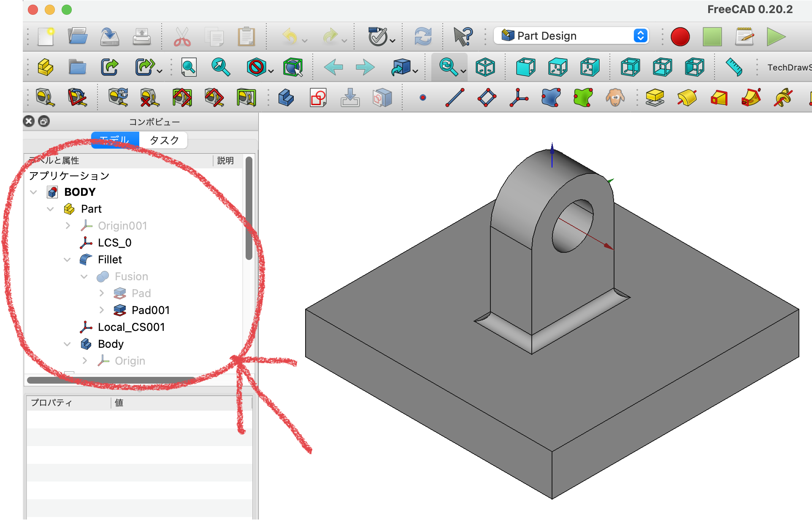812x525 pixels.
Task: Switch to isometric view cube icon
Action: 485,67
